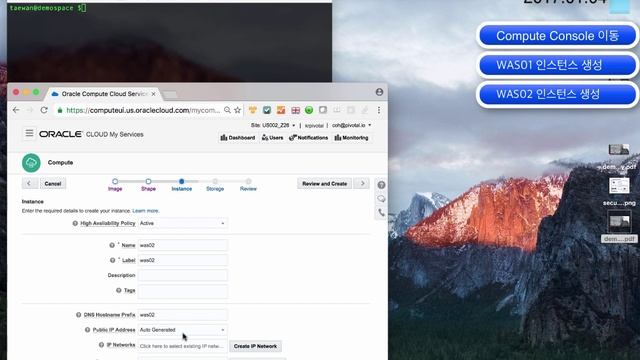The image size is (640, 360).
Task: Close the Oracle Compute Cloud browser tab
Action: (x=153, y=94)
